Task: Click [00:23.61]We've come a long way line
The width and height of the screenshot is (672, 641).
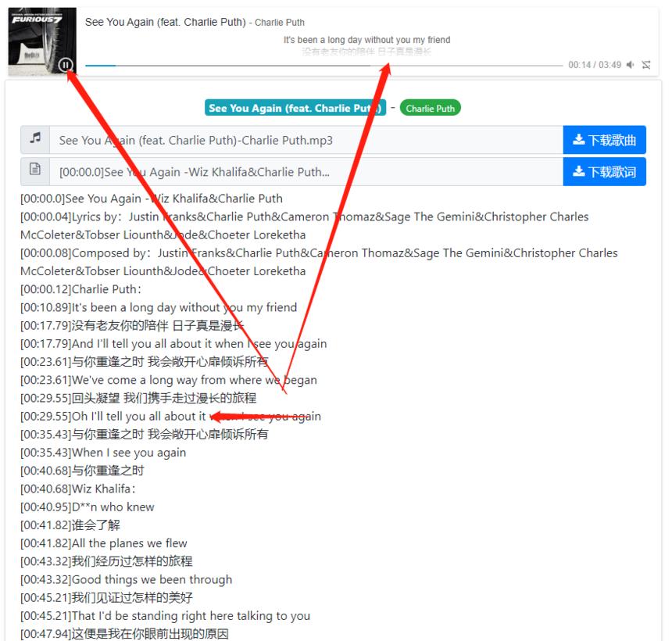Action: click(x=169, y=380)
